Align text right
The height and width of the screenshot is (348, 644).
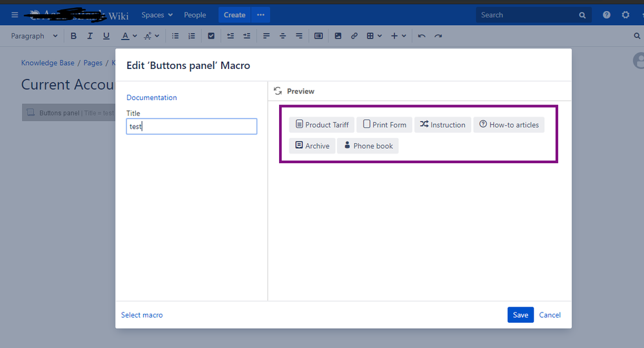[299, 36]
